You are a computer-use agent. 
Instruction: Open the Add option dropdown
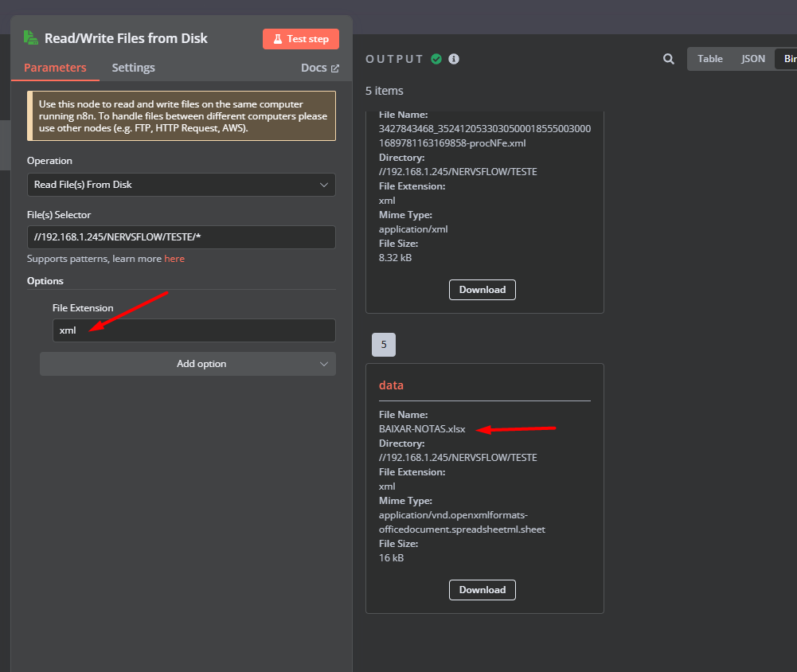coord(188,364)
